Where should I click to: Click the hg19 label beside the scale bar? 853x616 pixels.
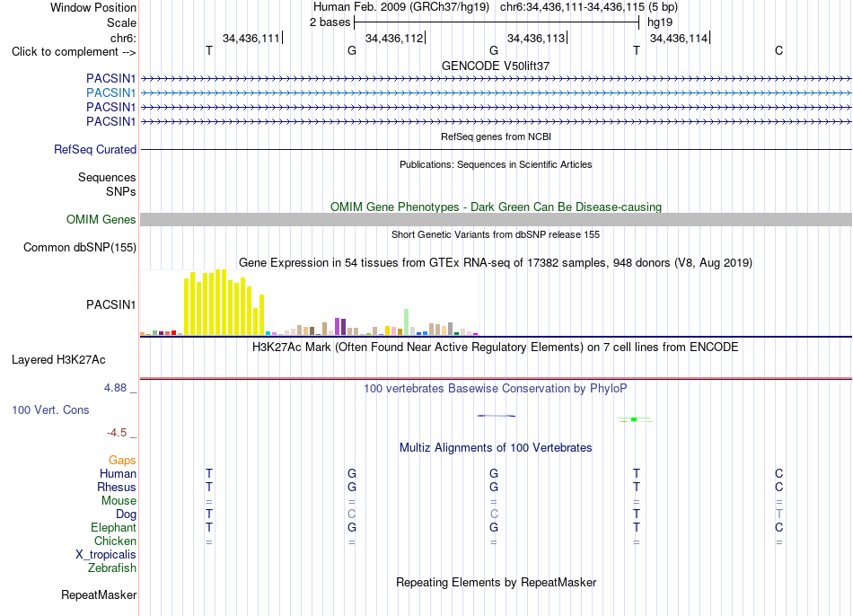coord(660,22)
